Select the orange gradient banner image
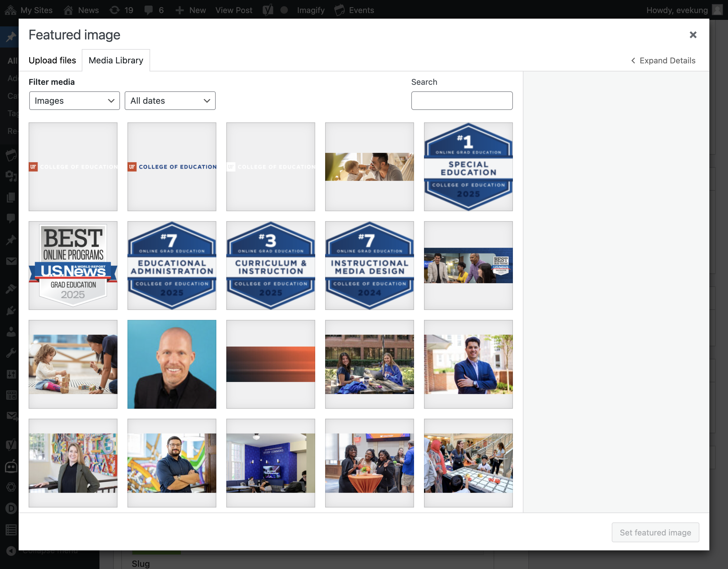This screenshot has height=569, width=728. click(271, 364)
